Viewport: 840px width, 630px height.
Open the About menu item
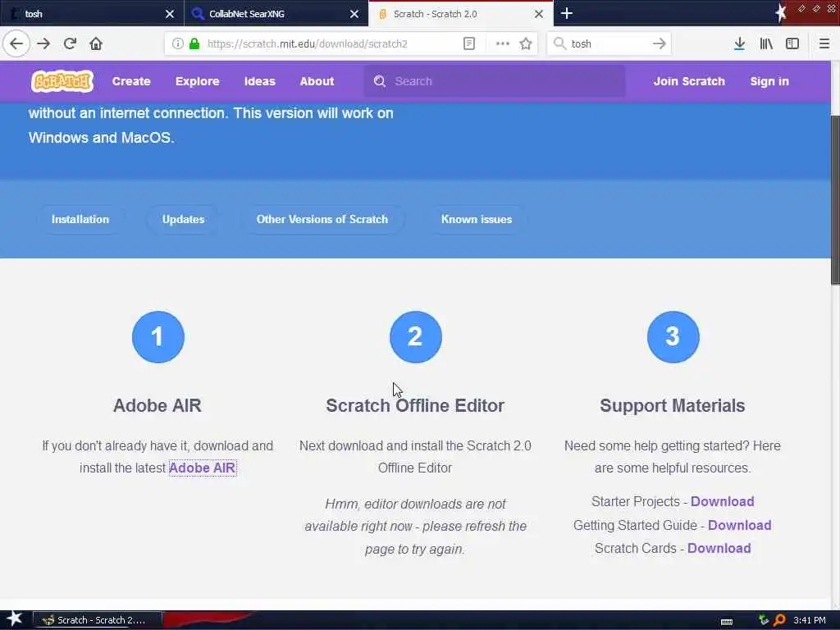pyautogui.click(x=317, y=81)
